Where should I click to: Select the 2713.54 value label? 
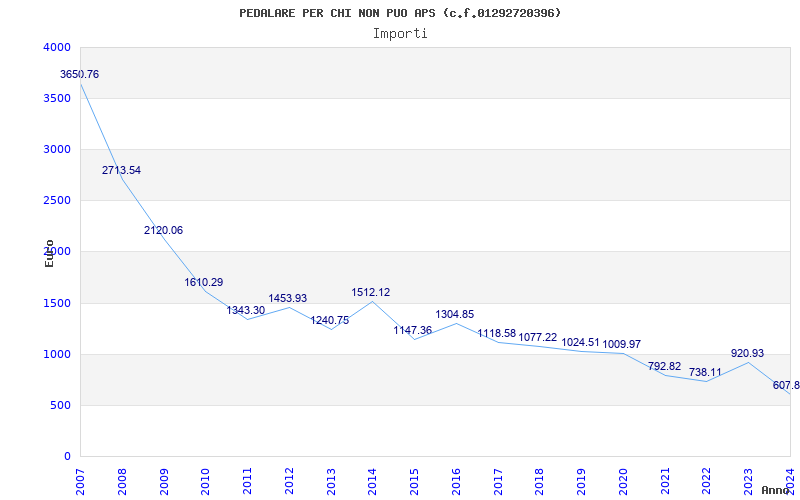click(x=121, y=171)
